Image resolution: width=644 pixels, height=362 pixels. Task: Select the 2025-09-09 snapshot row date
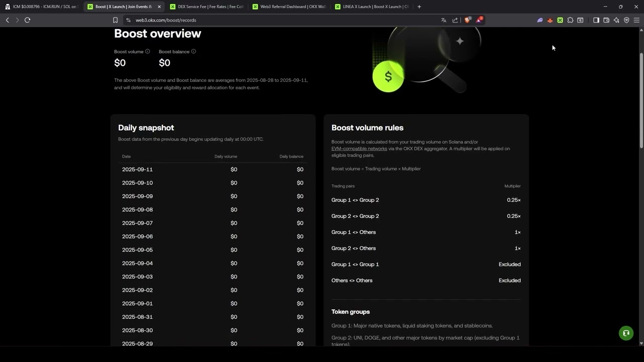[x=137, y=196]
